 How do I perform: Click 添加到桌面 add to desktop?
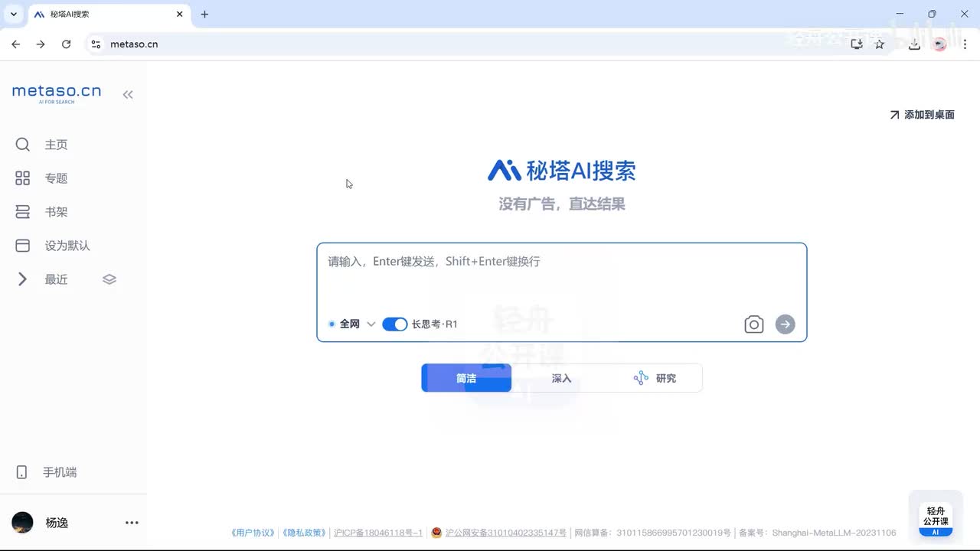pyautogui.click(x=922, y=115)
